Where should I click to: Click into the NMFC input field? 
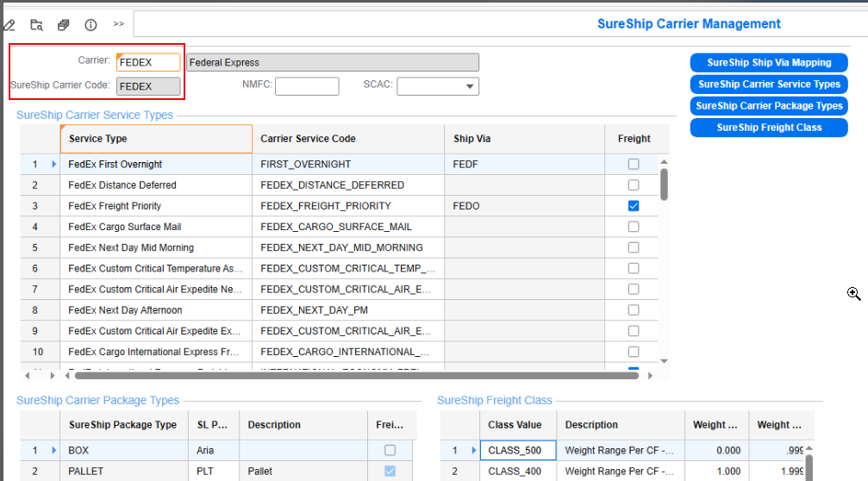point(307,86)
